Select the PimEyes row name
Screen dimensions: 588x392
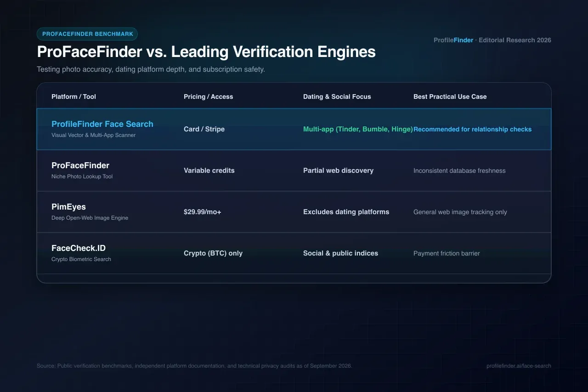tap(68, 207)
